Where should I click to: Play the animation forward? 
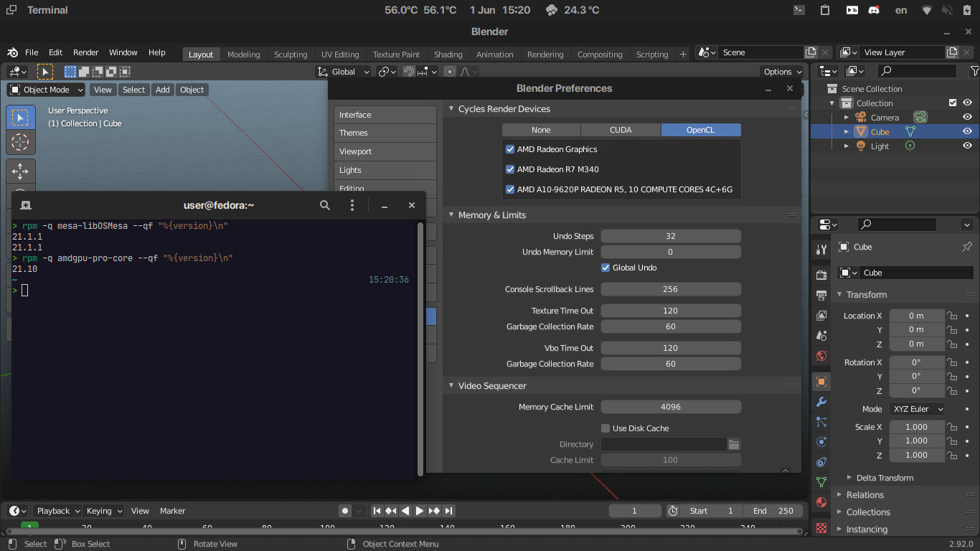click(x=420, y=511)
